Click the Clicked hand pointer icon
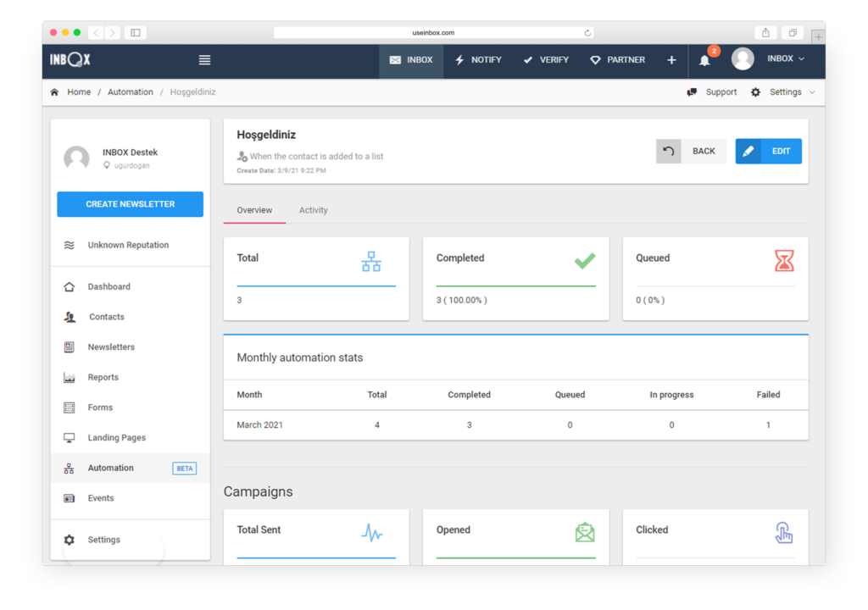This screenshot has width=868, height=610. (784, 532)
